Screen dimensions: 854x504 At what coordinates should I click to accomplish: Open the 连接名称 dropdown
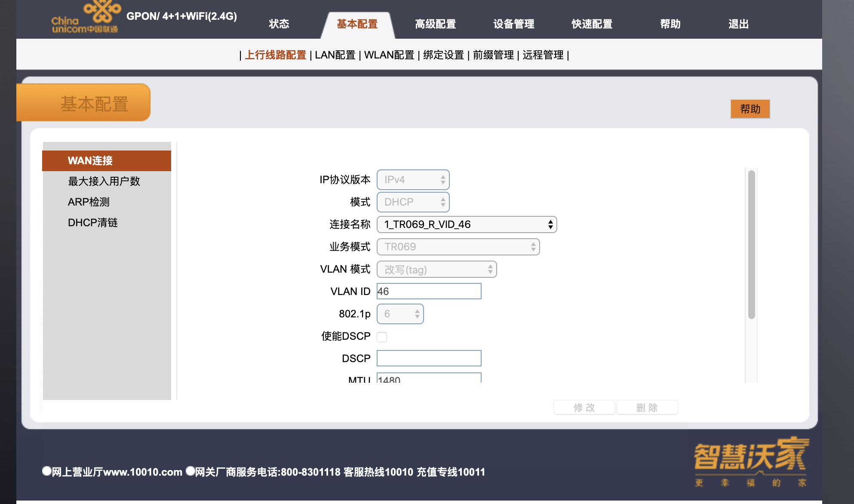coord(467,224)
